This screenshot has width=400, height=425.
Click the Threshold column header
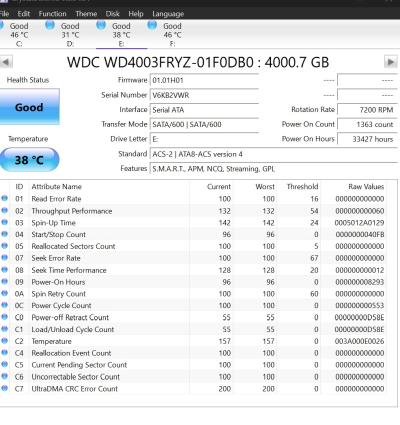coord(302,187)
